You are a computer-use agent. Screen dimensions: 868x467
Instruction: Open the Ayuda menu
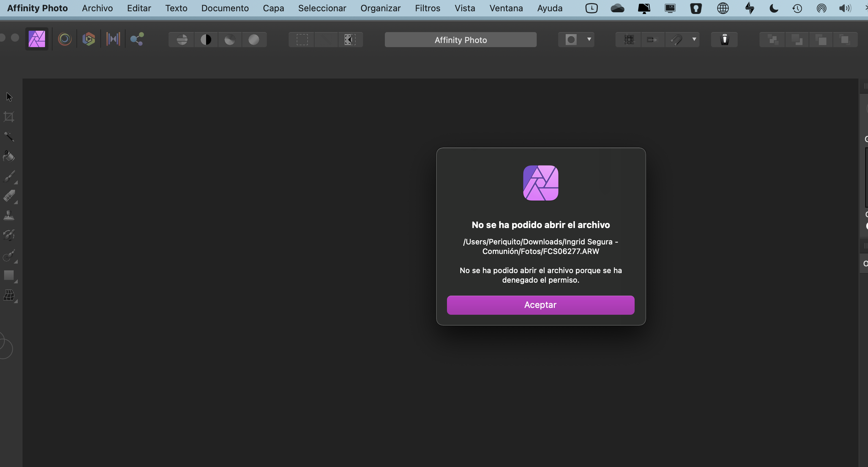tap(550, 8)
